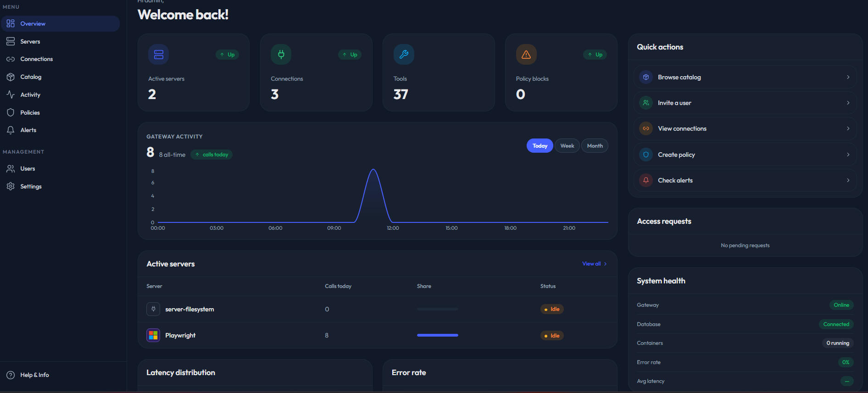Click the Alerts bell icon in sidebar

coord(11,130)
